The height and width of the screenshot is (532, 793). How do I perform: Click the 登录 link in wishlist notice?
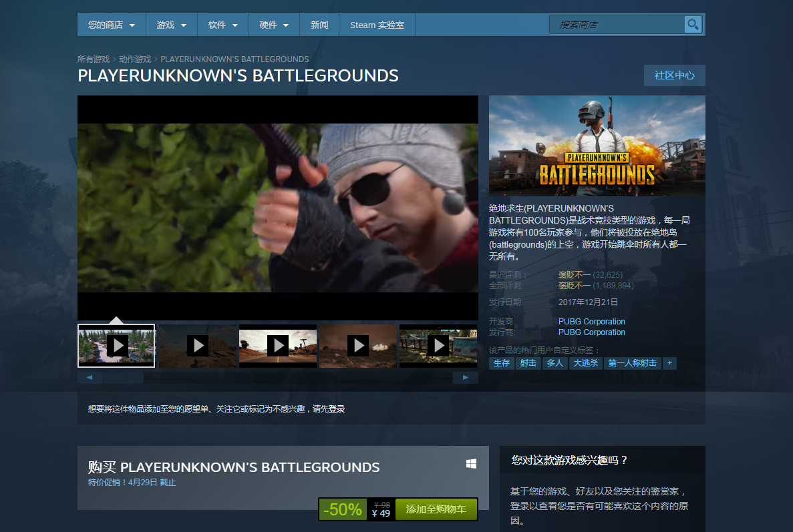(337, 409)
